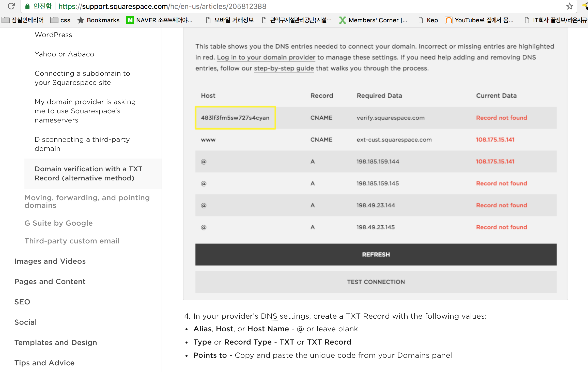This screenshot has height=372, width=588.
Task: Click the browser reload icon
Action: pos(11,6)
